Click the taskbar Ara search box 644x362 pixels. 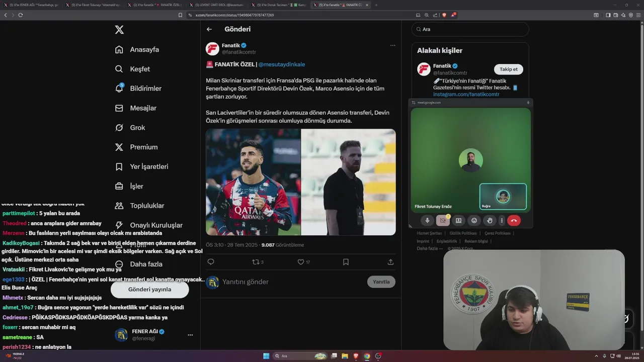pyautogui.click(x=300, y=356)
